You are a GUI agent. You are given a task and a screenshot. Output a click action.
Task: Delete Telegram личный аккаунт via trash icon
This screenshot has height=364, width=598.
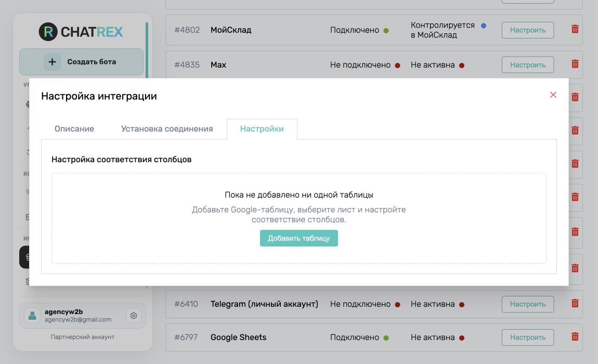575,303
